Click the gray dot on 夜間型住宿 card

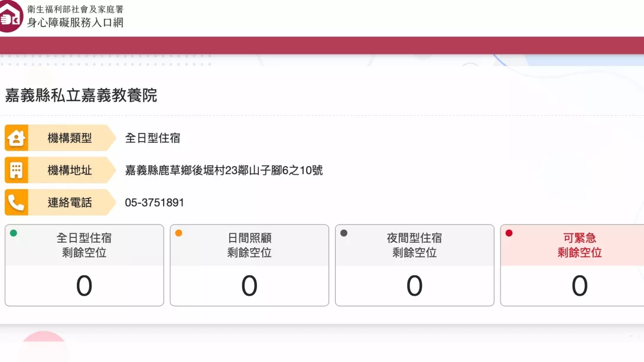pos(344,233)
